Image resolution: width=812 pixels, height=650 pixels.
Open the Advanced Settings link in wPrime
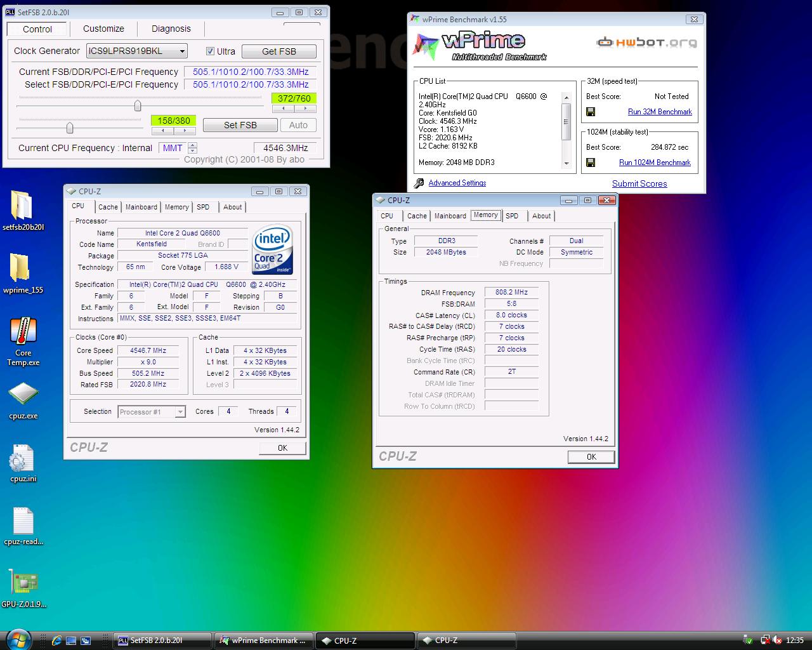point(457,183)
